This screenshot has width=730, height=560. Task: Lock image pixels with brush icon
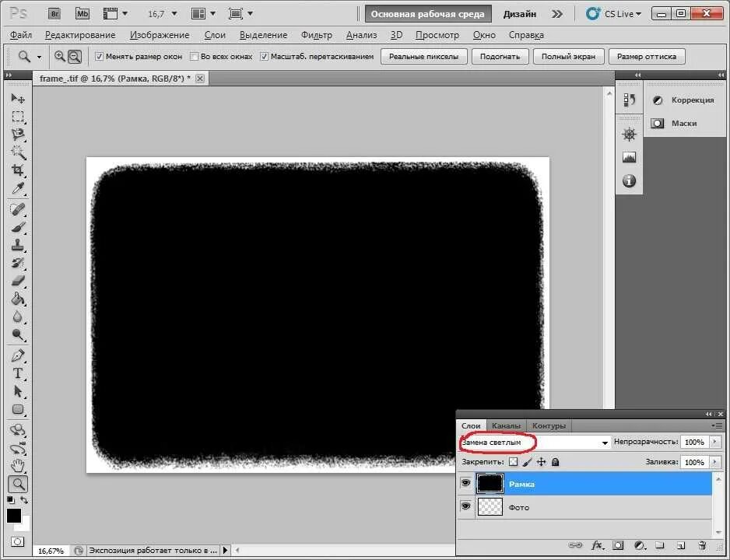tap(527, 462)
